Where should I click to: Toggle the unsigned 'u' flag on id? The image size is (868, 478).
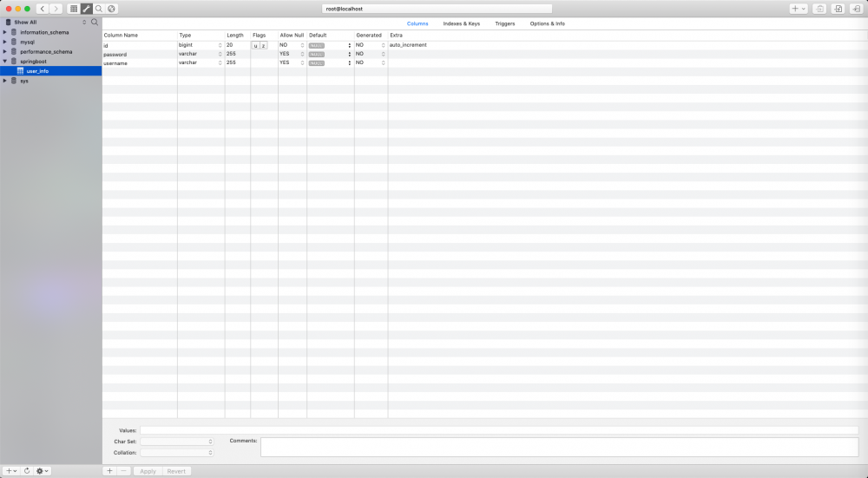(255, 45)
